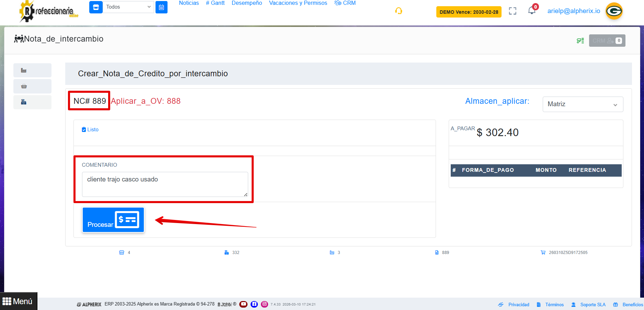Toggle fullscreen with the expand icon
The width and height of the screenshot is (644, 310).
click(513, 11)
